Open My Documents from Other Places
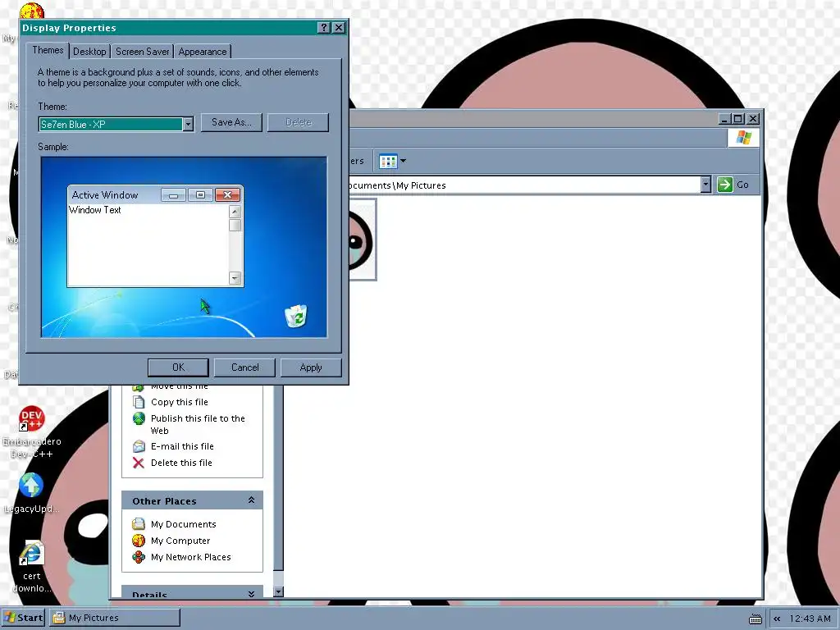Viewport: 840px width, 630px height. [183, 524]
